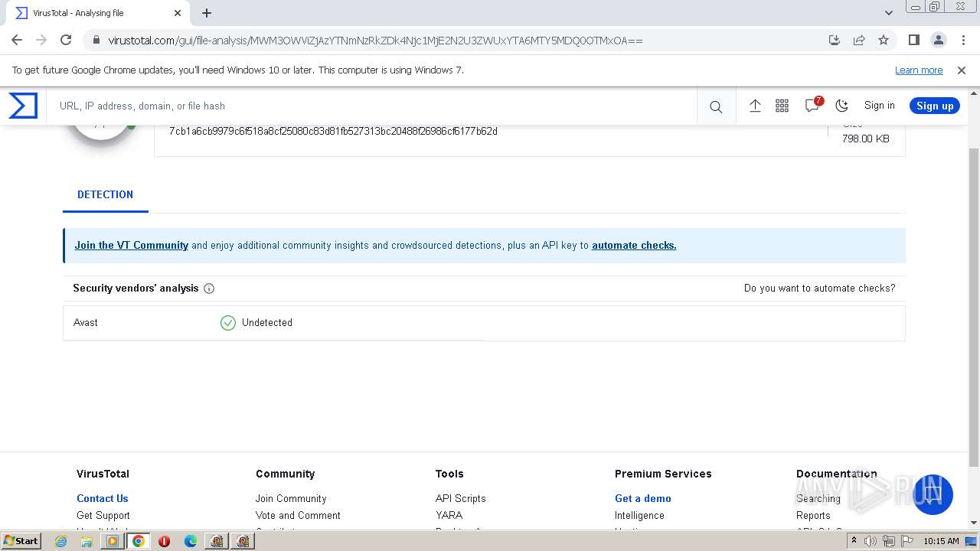
Task: Open a new browser tab
Action: click(207, 13)
